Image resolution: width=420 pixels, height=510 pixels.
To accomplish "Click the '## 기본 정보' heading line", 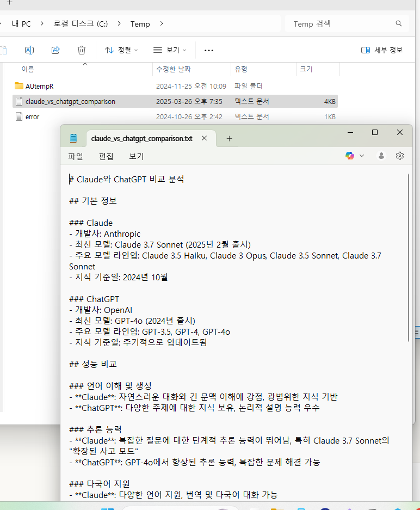I will pos(93,201).
